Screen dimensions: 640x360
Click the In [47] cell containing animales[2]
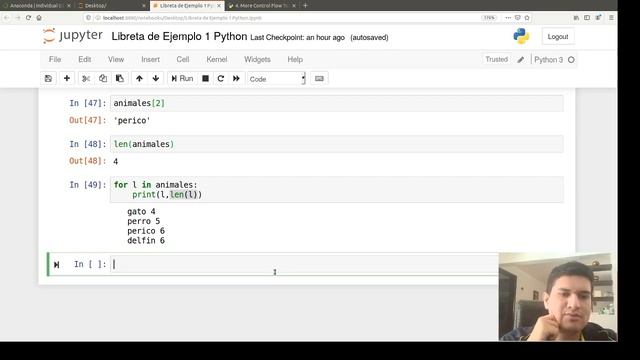[336, 103]
